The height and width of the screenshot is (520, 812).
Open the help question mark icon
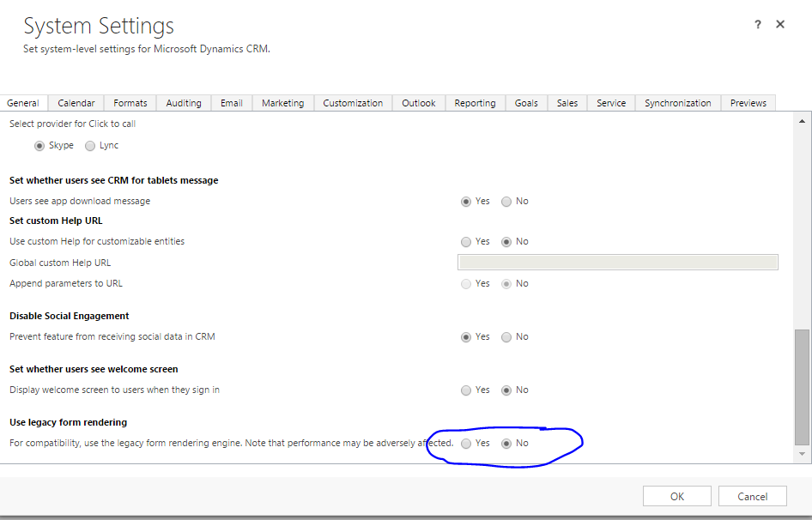(x=758, y=24)
